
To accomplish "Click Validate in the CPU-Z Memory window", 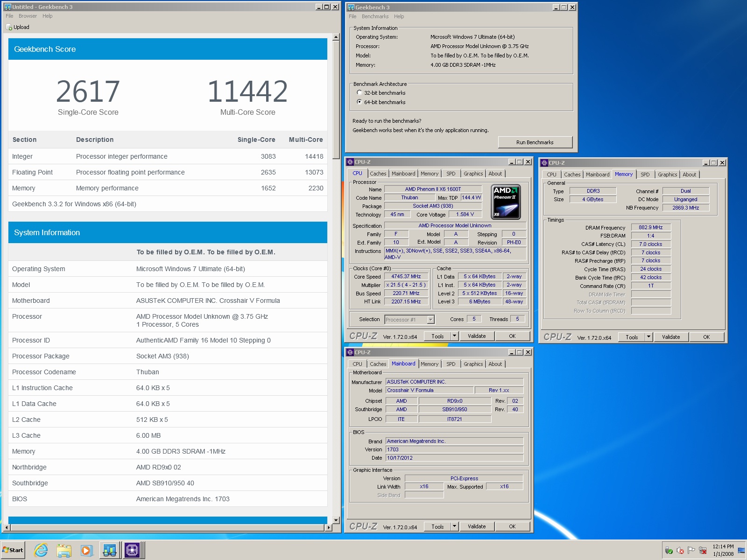I will point(671,337).
